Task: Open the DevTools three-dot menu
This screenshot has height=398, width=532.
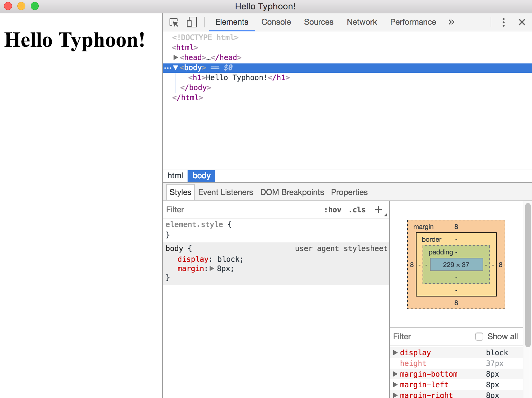Action: pyautogui.click(x=504, y=22)
